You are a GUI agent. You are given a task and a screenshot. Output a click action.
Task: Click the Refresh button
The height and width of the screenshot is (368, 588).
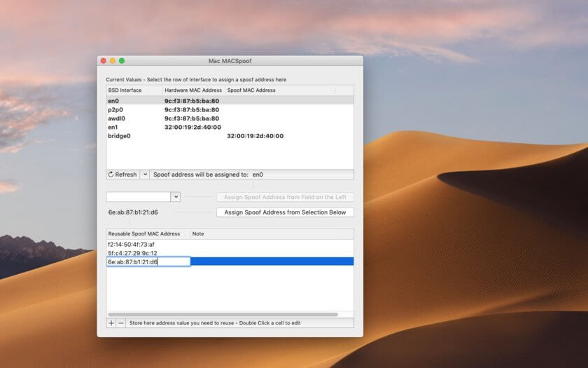point(122,175)
